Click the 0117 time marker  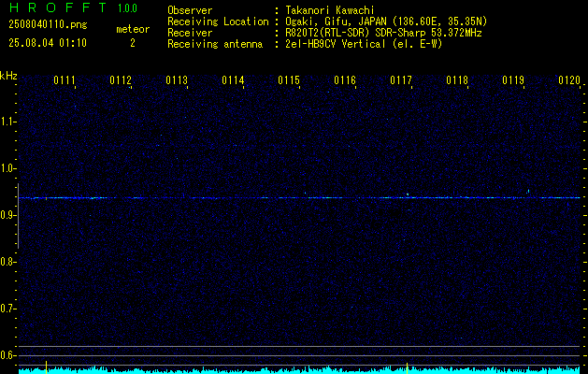tap(400, 80)
